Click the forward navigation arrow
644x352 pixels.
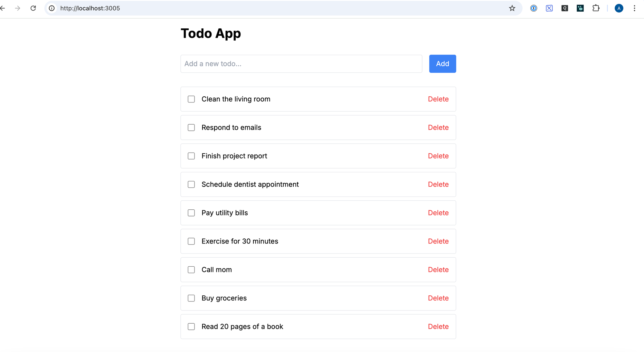click(x=18, y=8)
